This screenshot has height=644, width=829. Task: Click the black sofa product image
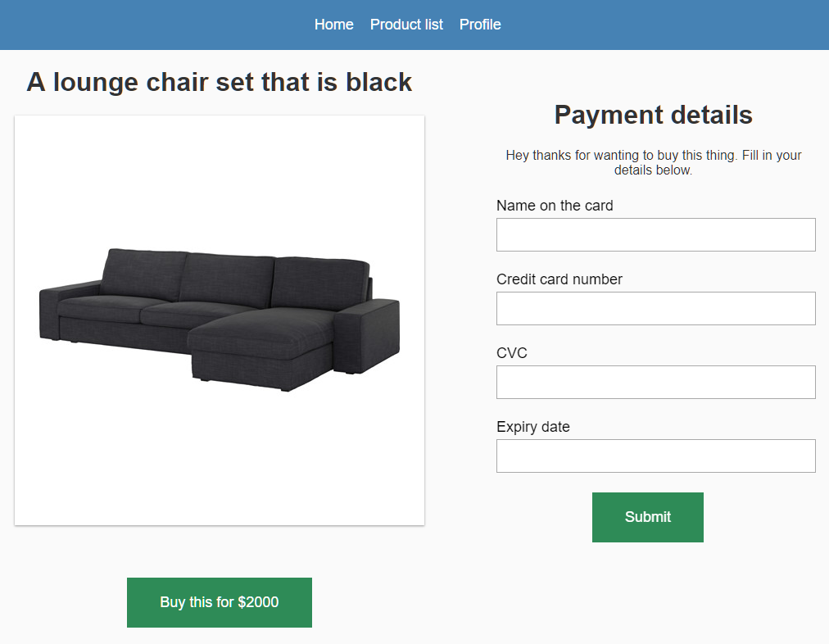[220, 320]
